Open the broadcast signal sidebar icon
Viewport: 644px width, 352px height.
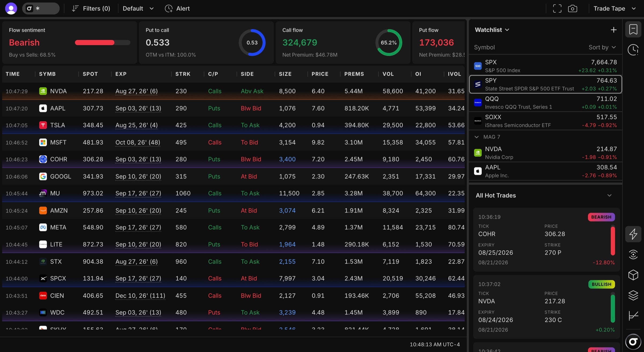pyautogui.click(x=633, y=254)
